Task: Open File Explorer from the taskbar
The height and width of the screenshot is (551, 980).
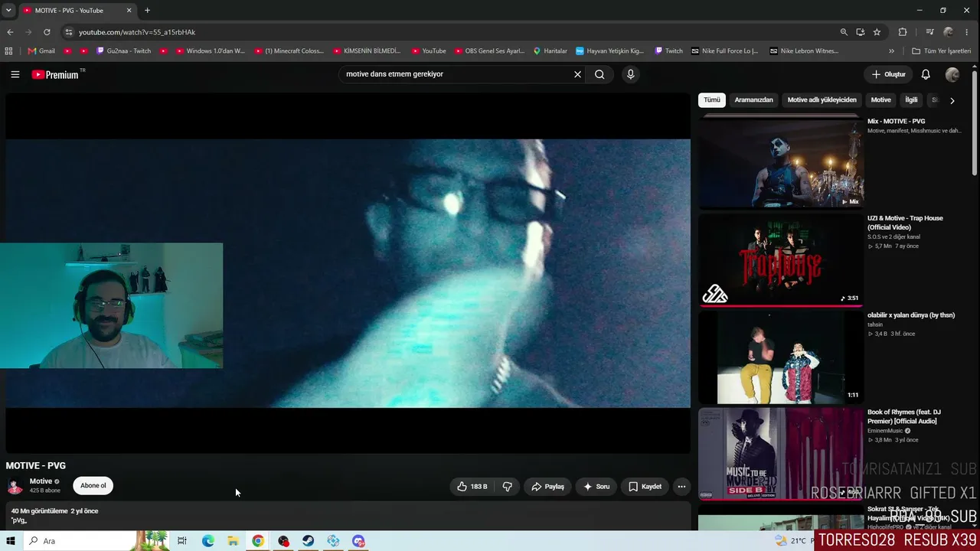Action: [233, 541]
